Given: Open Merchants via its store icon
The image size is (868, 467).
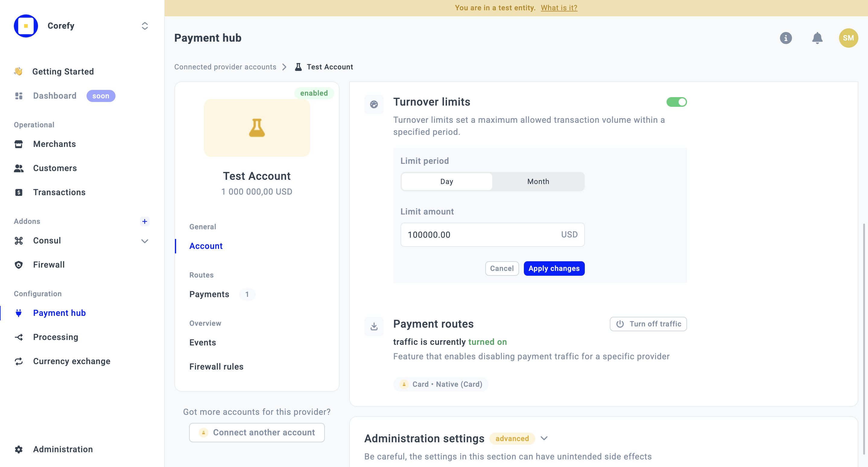Looking at the screenshot, I should (x=18, y=144).
